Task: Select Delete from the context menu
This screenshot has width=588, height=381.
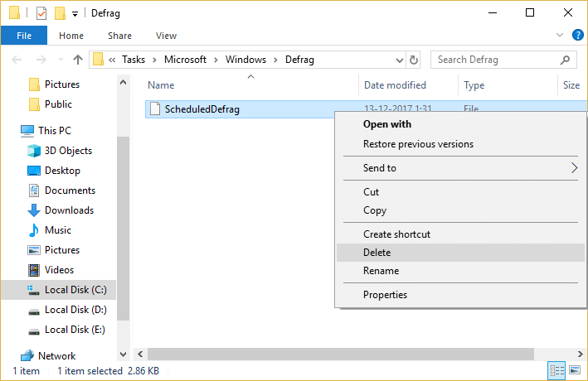Action: 377,253
